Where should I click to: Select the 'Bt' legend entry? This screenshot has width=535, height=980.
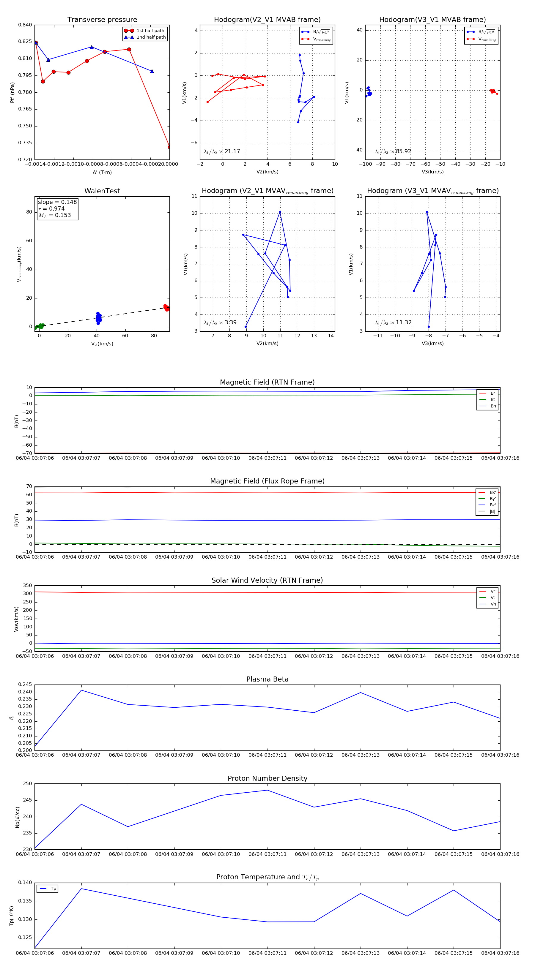click(x=487, y=399)
